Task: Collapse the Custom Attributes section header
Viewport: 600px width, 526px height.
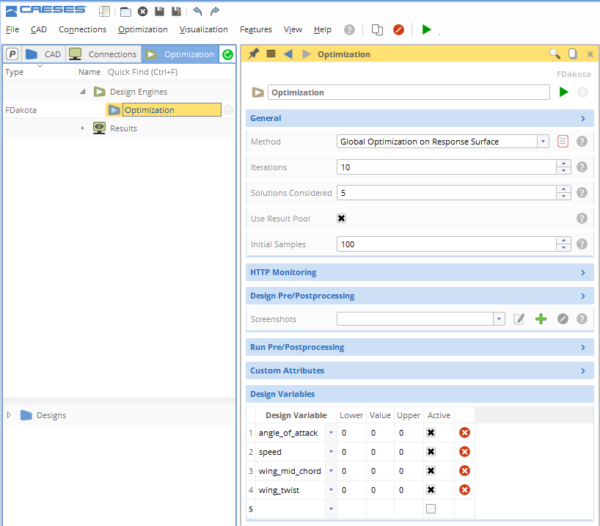Action: (418, 371)
